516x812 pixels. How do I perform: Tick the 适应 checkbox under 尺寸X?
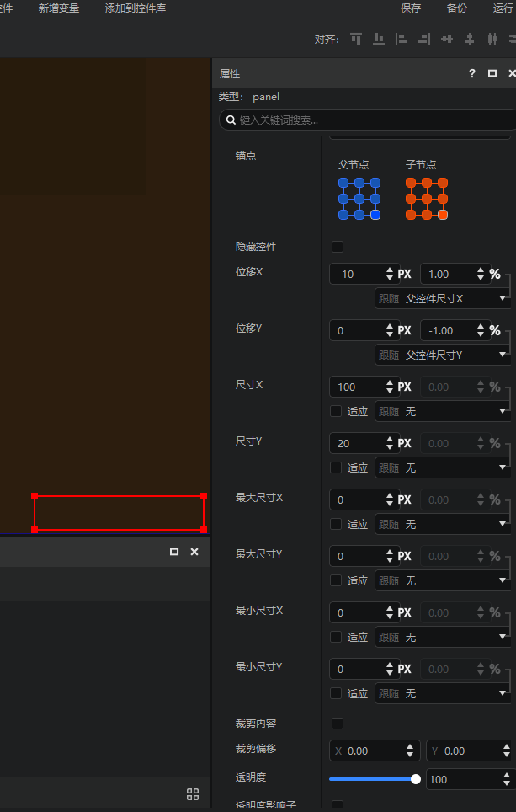(x=336, y=411)
